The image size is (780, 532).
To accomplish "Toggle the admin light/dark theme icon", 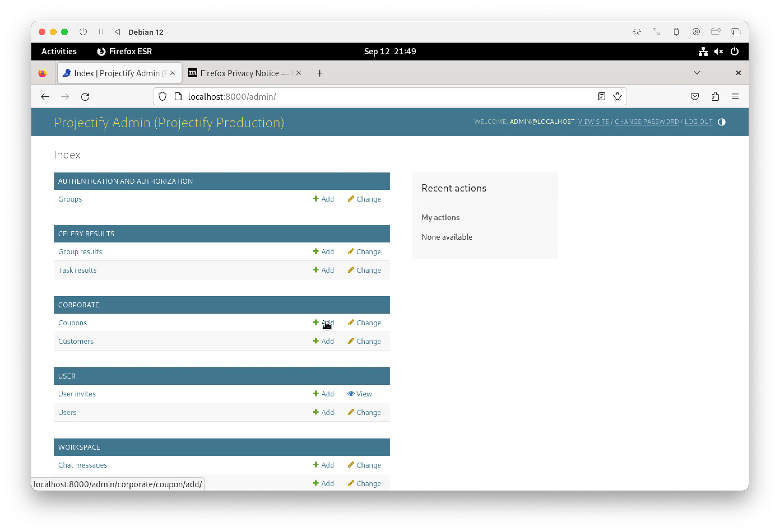I will [721, 122].
